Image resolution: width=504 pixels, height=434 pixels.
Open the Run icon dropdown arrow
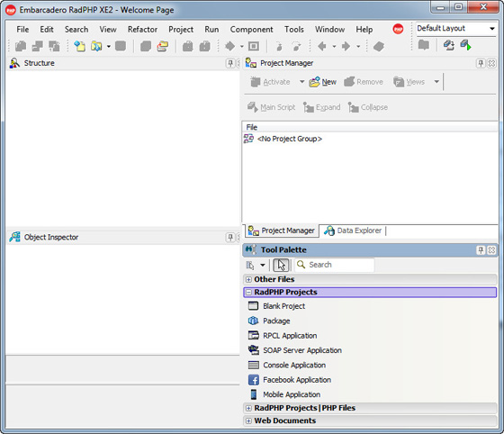[242, 47]
